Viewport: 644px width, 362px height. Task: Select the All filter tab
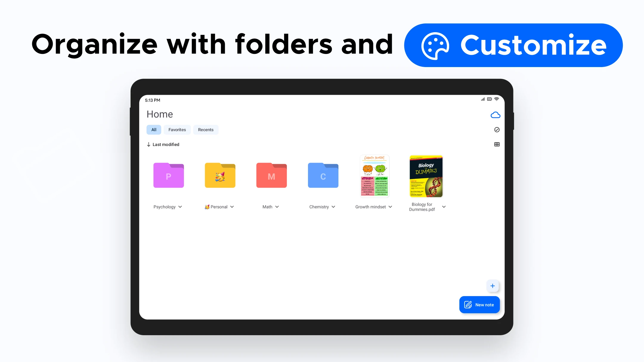(x=154, y=130)
